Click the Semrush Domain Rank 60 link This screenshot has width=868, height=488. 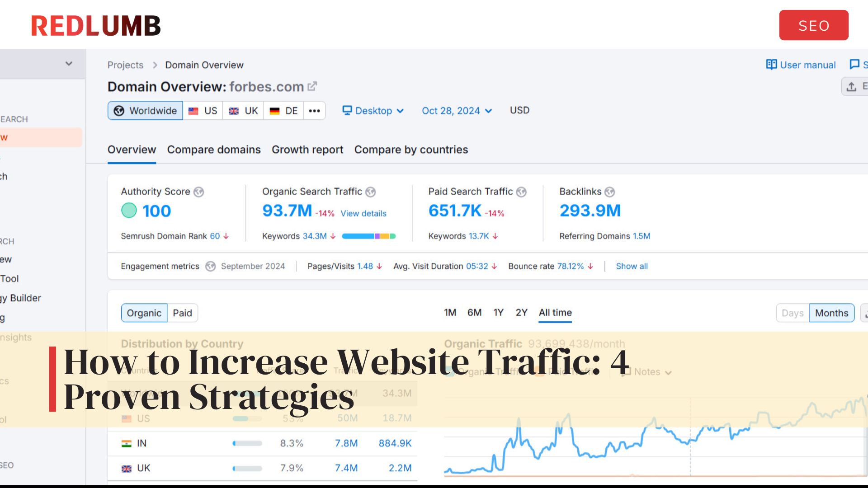tap(215, 235)
